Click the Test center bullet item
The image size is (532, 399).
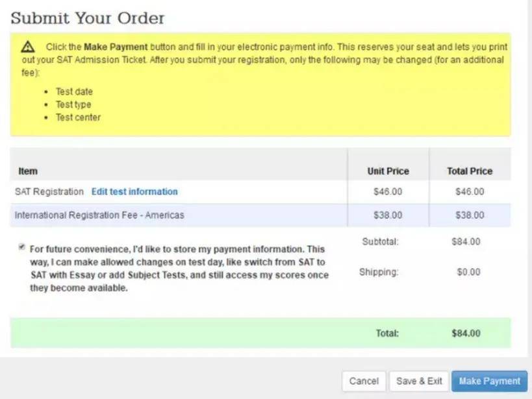pos(78,117)
